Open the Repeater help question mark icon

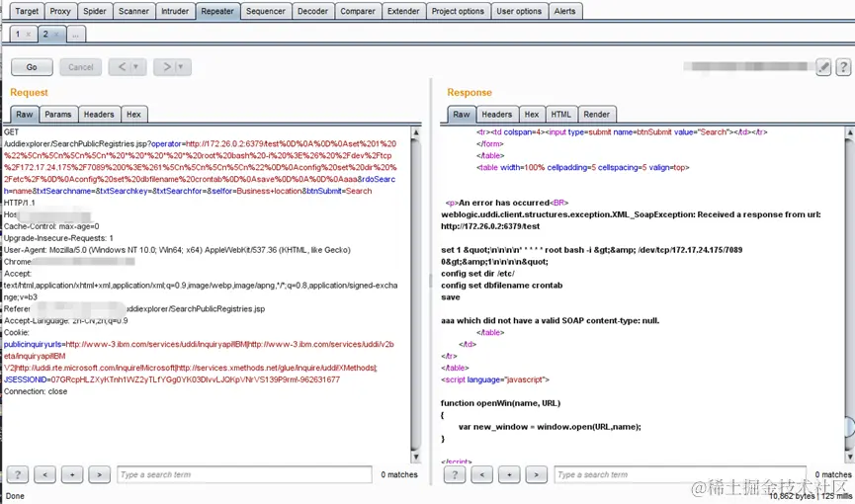(x=842, y=67)
